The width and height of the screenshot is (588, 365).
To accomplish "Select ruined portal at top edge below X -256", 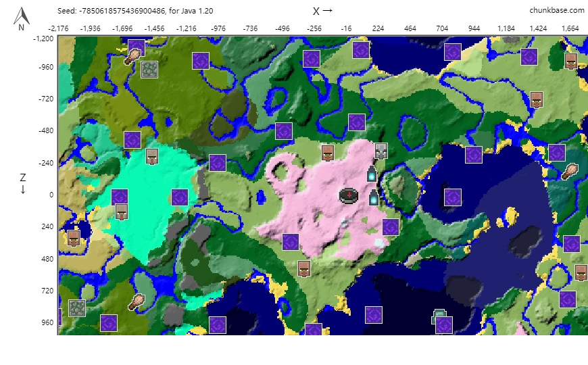I will (x=312, y=59).
